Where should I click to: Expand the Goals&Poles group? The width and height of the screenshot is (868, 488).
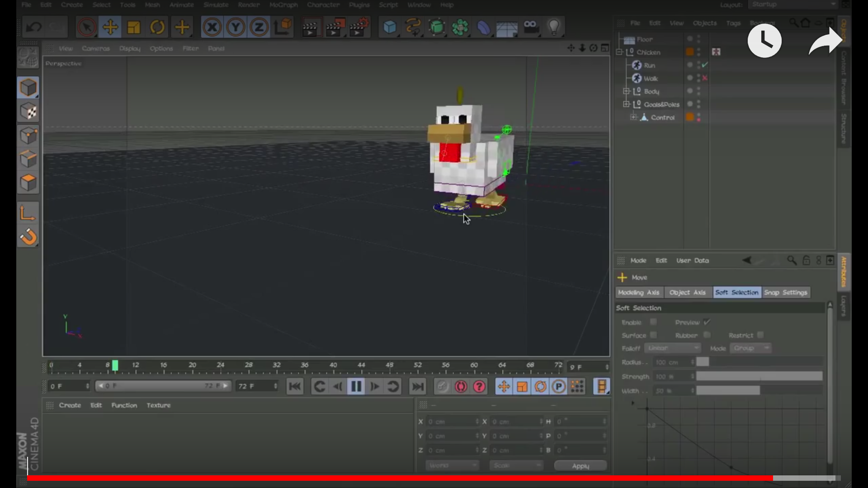627,104
